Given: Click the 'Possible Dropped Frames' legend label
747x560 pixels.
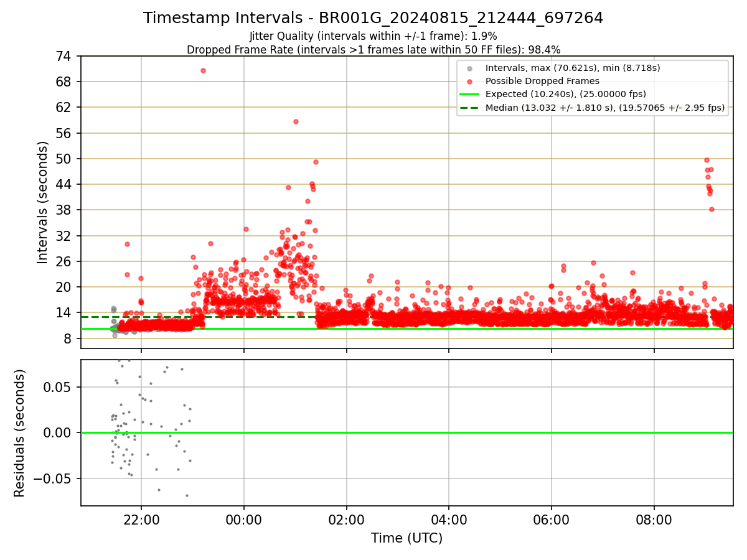Looking at the screenshot, I should point(542,81).
